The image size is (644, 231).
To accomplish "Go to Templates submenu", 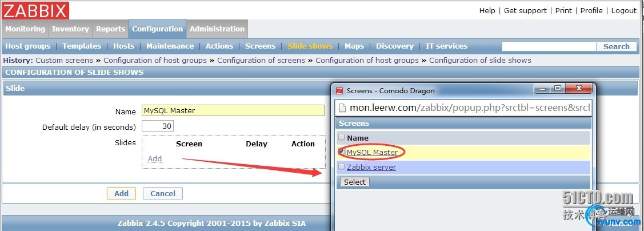I will tap(82, 46).
